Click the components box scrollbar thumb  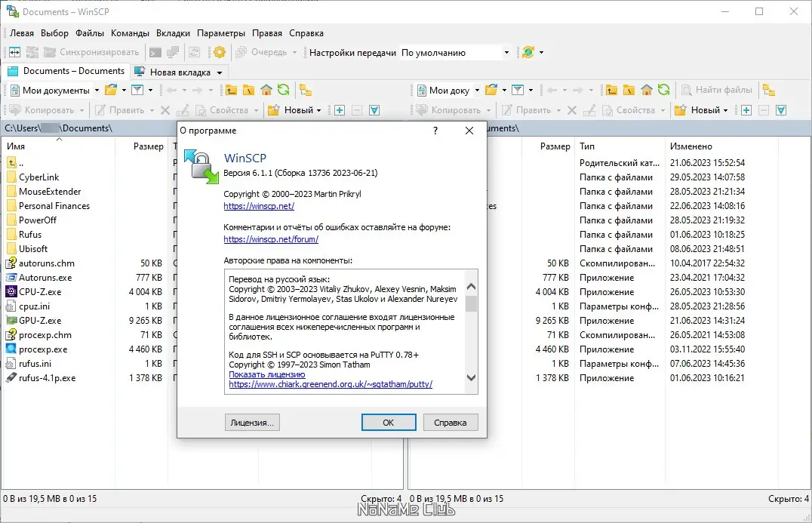tap(471, 303)
